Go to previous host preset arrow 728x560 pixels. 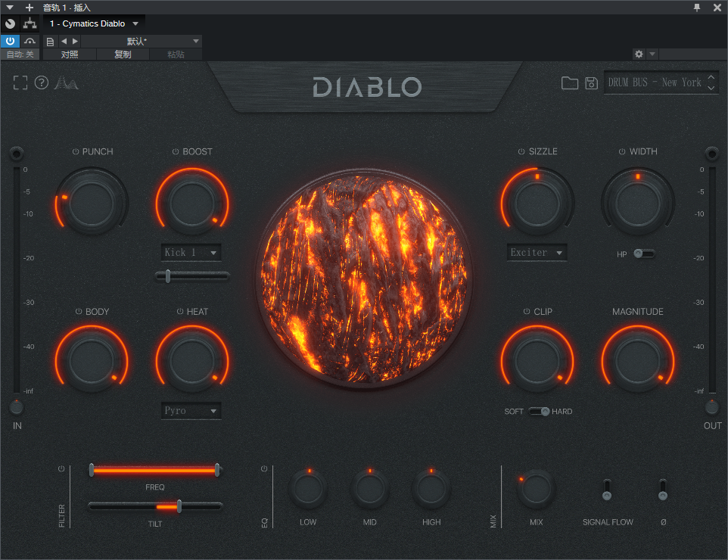[64, 42]
